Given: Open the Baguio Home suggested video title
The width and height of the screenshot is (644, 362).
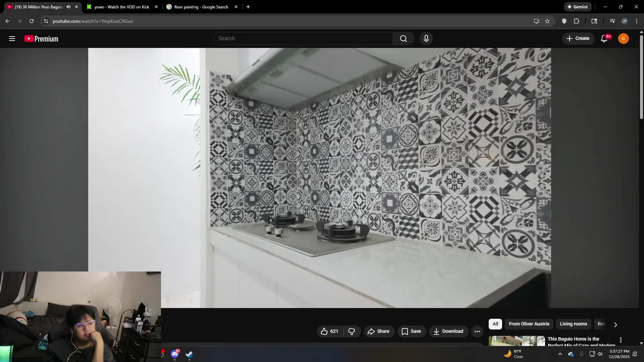Looking at the screenshot, I should pyautogui.click(x=581, y=342).
